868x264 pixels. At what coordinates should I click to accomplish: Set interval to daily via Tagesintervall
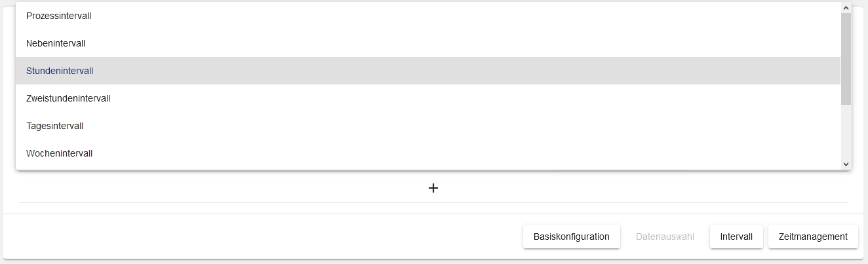(54, 126)
